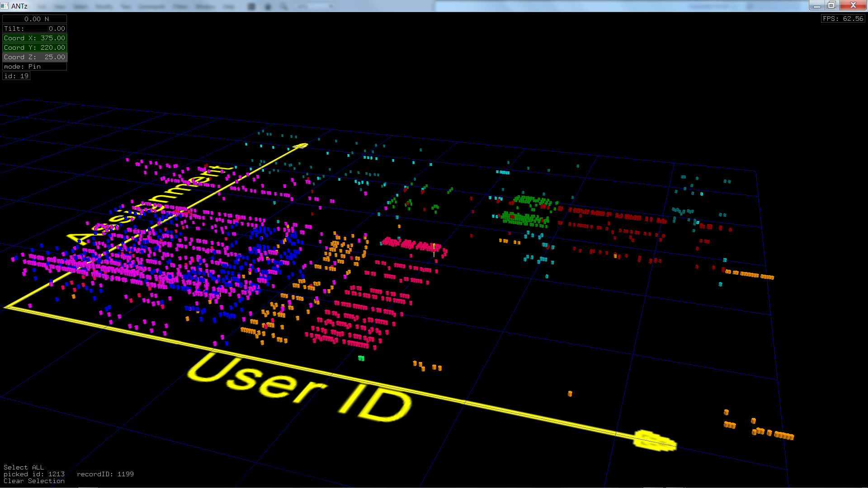This screenshot has width=868, height=488.
Task: Pick the lone orange glyph below the grid center
Action: pyautogui.click(x=570, y=394)
